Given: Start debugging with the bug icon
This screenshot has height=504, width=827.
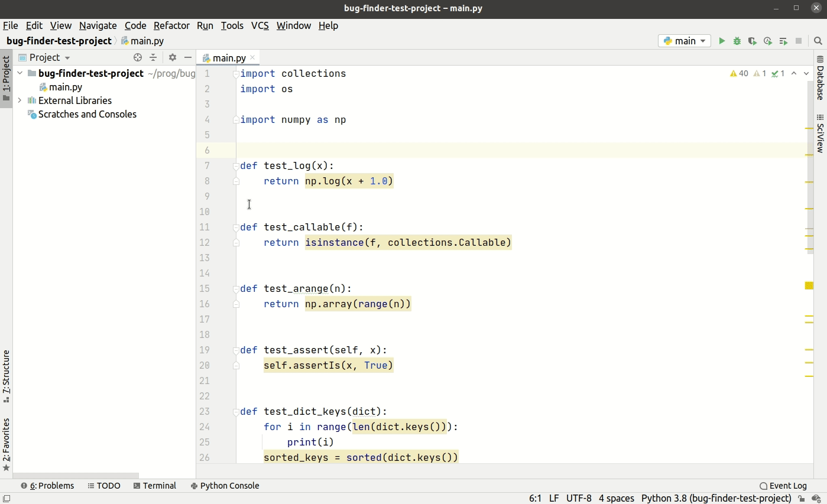Looking at the screenshot, I should (737, 41).
